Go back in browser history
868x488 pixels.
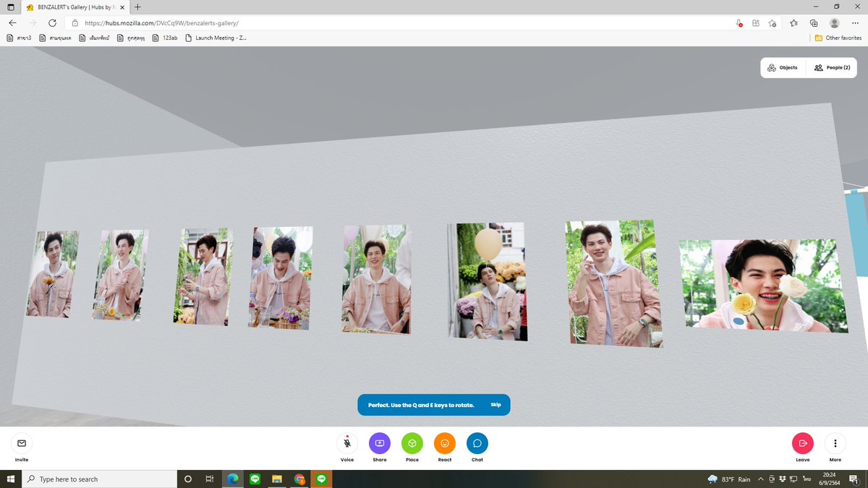[12, 22]
